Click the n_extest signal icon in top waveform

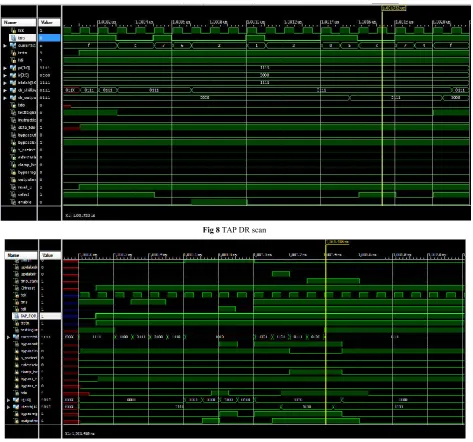pyautogui.click(x=13, y=150)
